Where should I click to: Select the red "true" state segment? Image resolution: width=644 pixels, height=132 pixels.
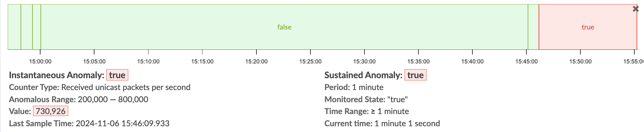(587, 27)
